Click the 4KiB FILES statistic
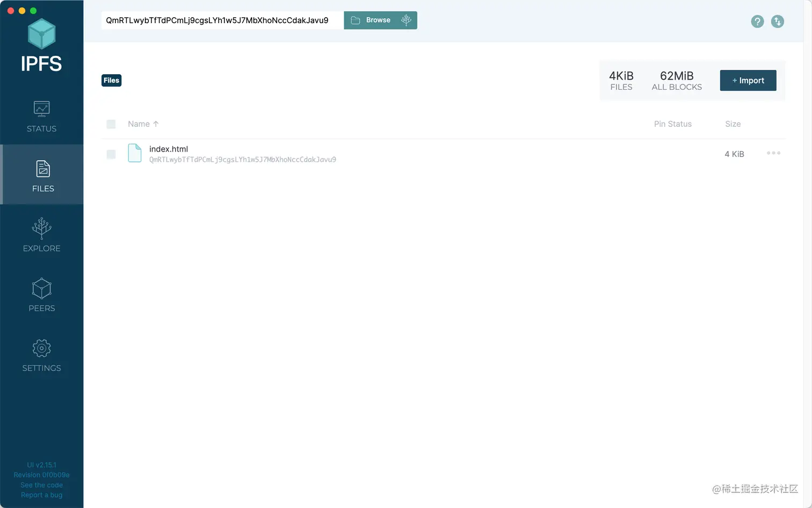The image size is (812, 508). click(621, 81)
